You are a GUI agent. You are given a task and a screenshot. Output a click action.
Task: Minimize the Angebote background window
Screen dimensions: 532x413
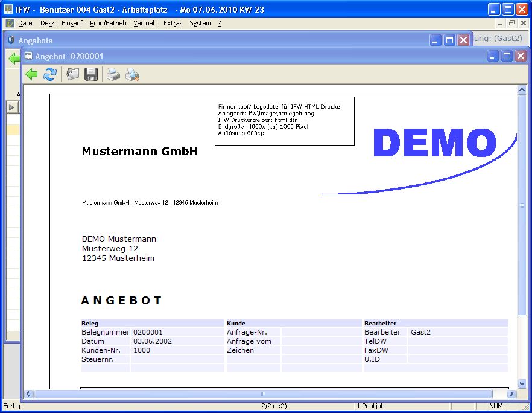point(435,40)
